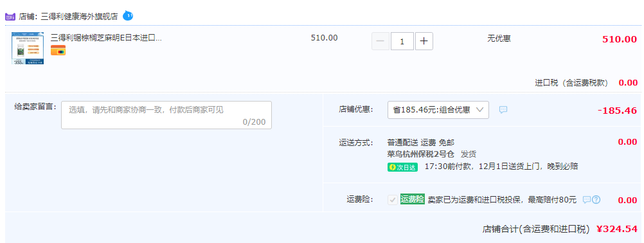Screen dimensions: 644x243
Task: Open the product thumbnail image
Action: click(x=28, y=48)
